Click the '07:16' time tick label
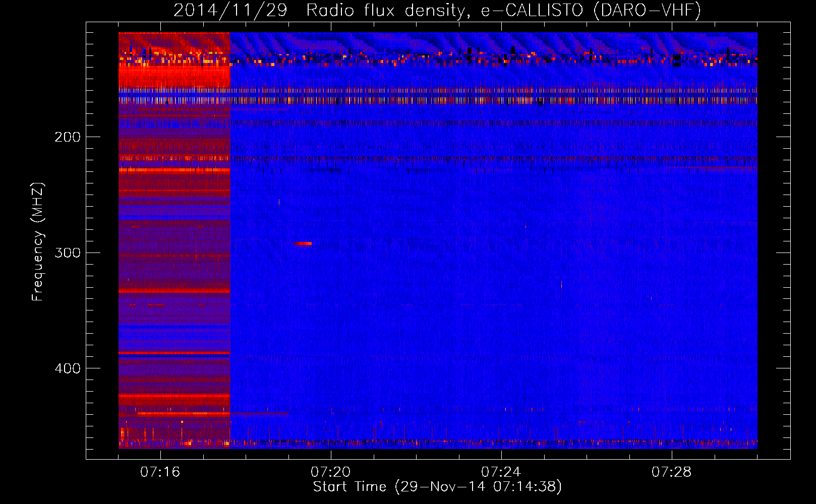 click(160, 472)
